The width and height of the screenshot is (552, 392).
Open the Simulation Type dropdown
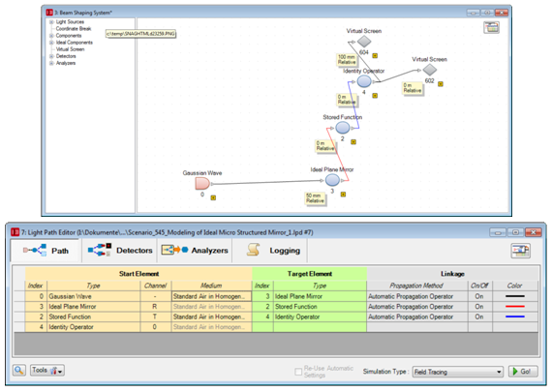(458, 372)
